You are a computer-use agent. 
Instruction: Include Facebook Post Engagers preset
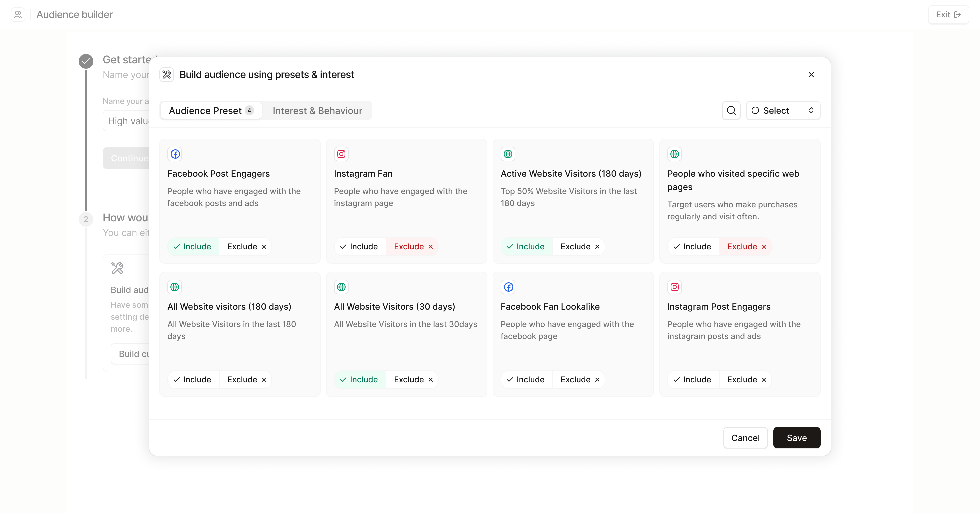(193, 247)
